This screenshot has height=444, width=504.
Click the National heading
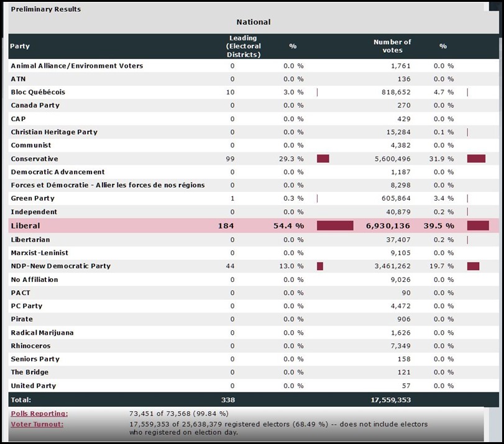[x=252, y=22]
